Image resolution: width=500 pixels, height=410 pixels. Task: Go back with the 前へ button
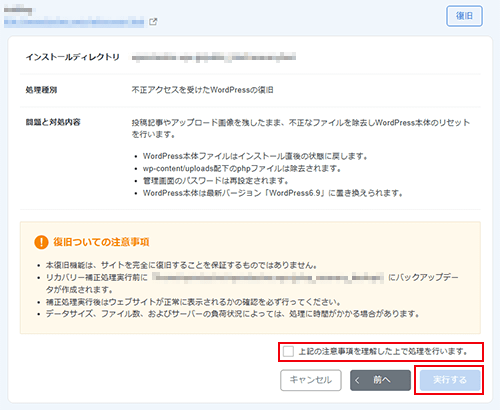click(x=380, y=380)
